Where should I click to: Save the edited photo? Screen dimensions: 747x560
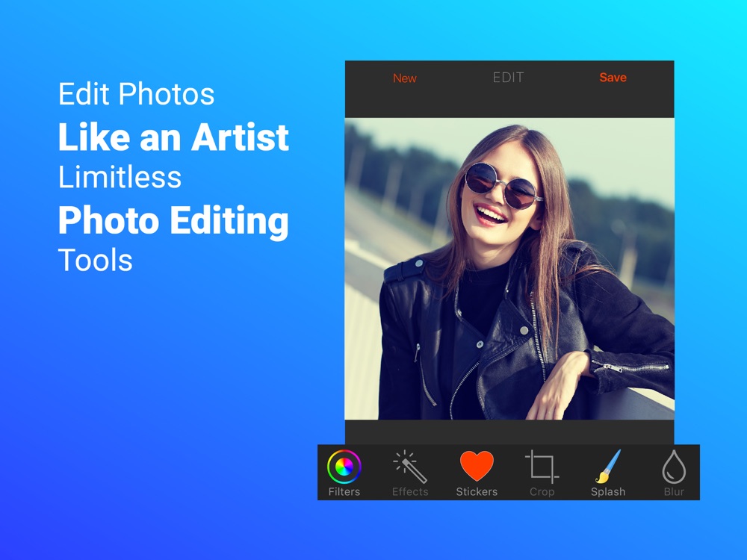(x=613, y=78)
